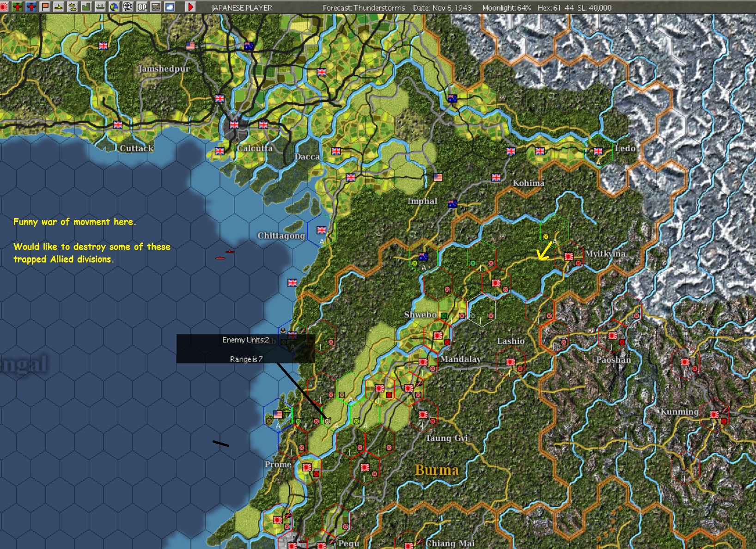
Task: Open the OP report toolbar icon
Action: 142,7
